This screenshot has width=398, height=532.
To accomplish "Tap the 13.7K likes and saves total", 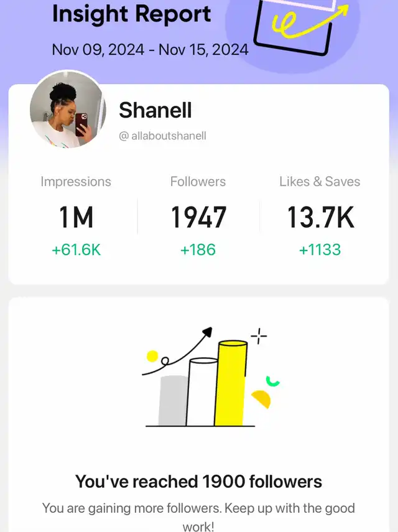I will 320,217.
